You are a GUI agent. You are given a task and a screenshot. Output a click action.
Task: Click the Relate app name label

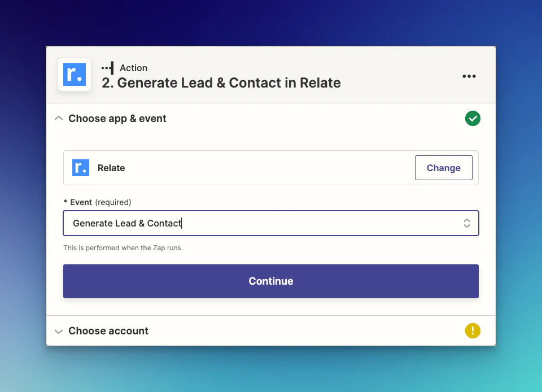point(111,168)
